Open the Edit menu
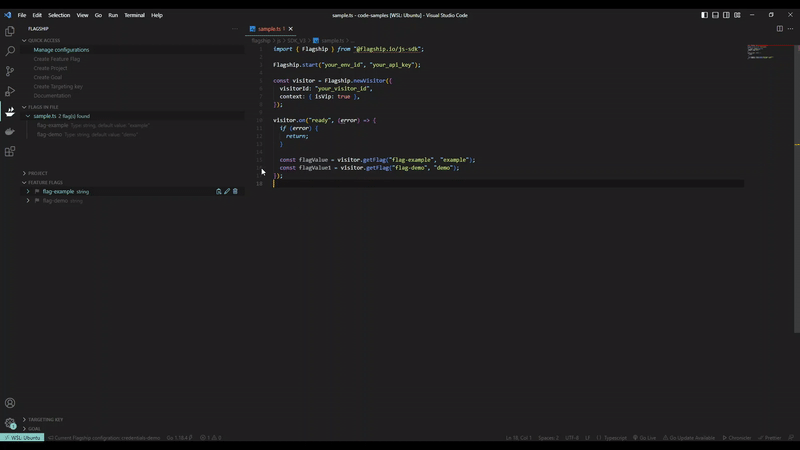The width and height of the screenshot is (800, 450). coord(37,15)
